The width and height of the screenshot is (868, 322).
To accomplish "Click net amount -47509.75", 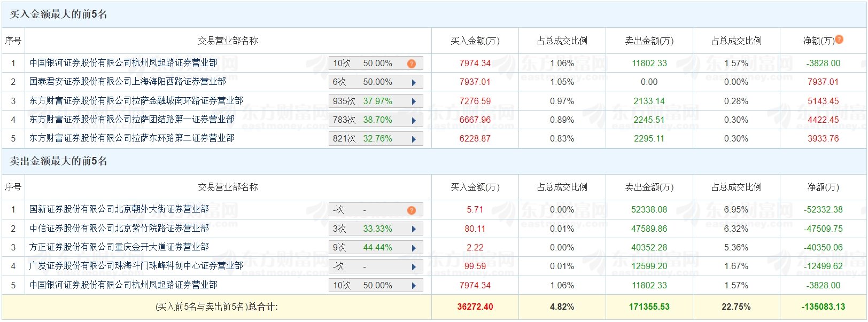I will pyautogui.click(x=823, y=229).
